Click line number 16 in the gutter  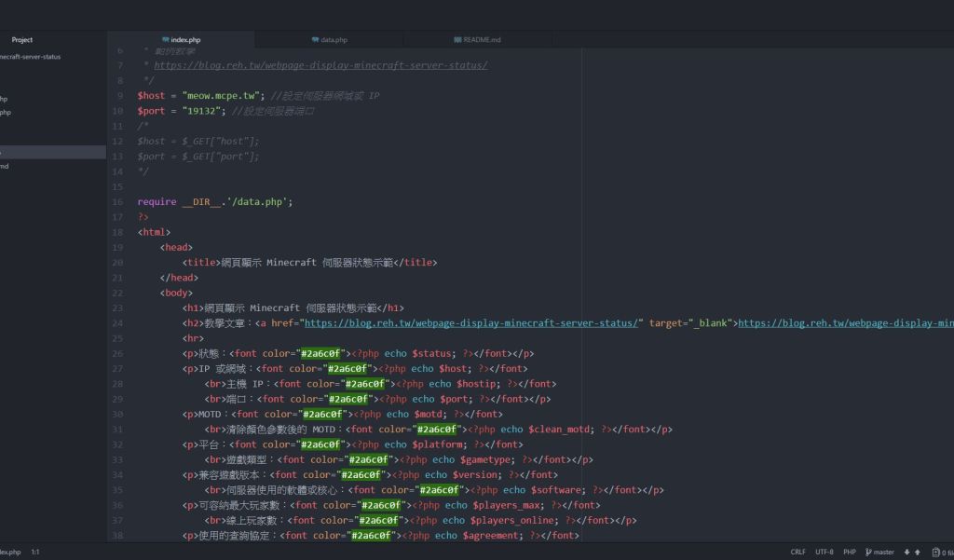(117, 202)
